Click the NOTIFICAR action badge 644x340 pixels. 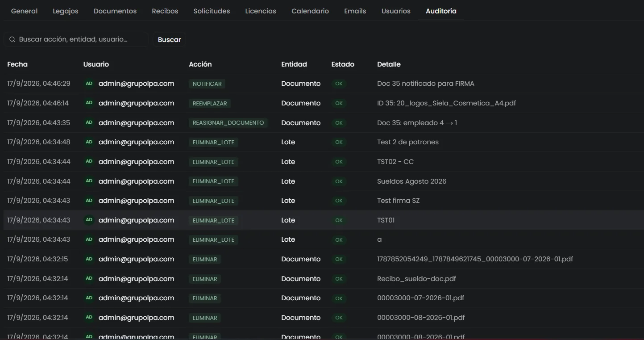pos(207,84)
